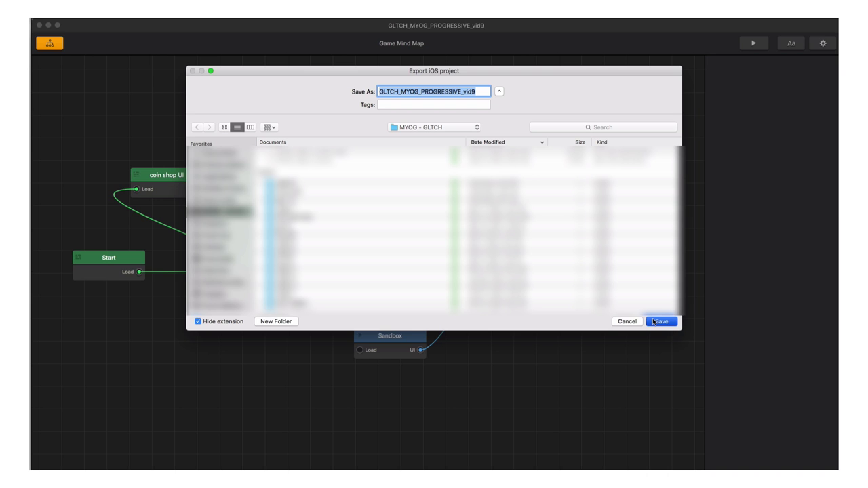The image size is (868, 488).
Task: Switch file browser to icon view
Action: (x=224, y=127)
